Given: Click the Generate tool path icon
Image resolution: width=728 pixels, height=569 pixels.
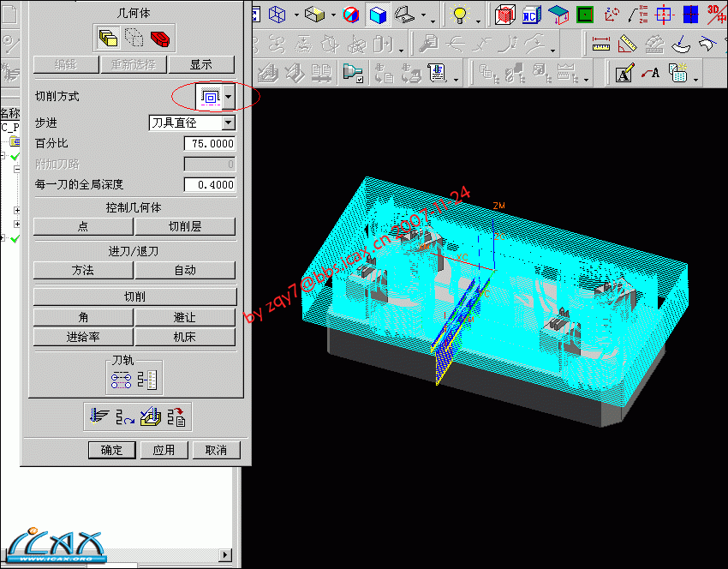Looking at the screenshot, I should pos(98,416).
